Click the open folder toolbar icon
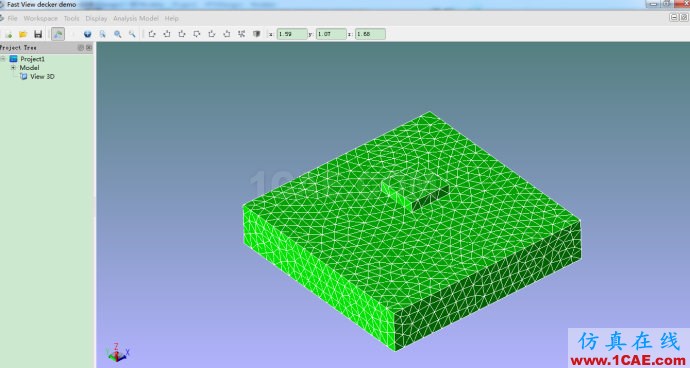The width and height of the screenshot is (690, 368). point(23,34)
